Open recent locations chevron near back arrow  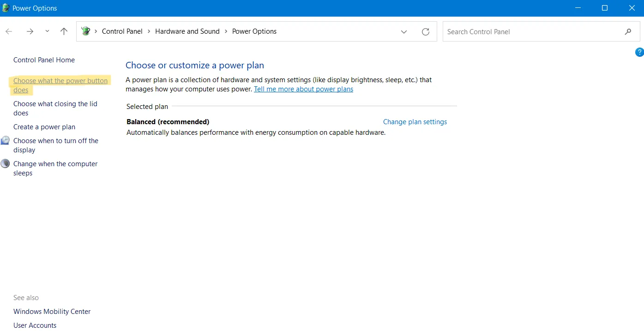click(47, 31)
